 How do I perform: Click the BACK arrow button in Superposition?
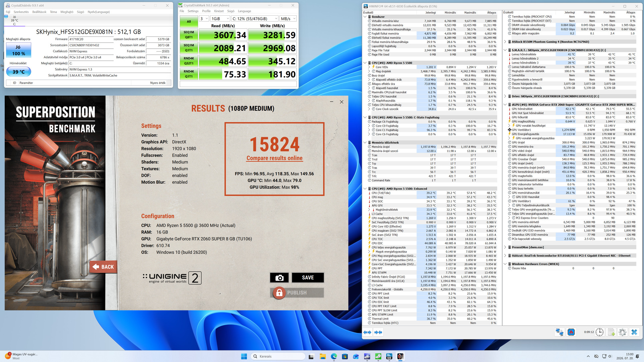[x=103, y=267]
